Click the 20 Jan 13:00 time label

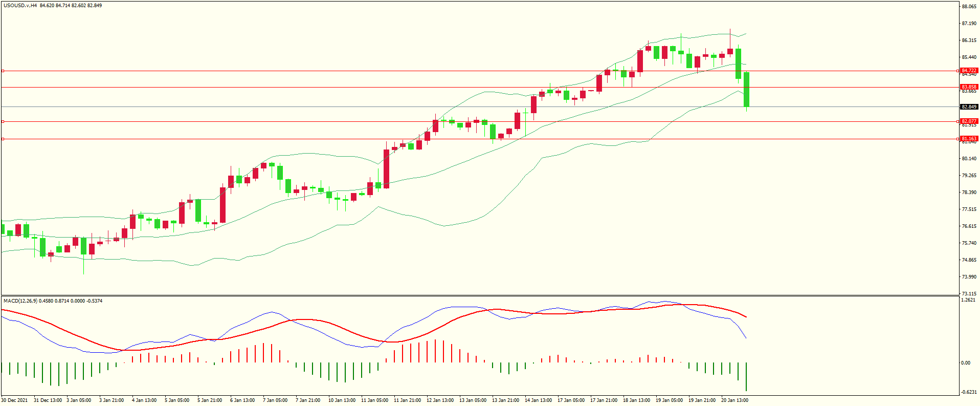pyautogui.click(x=735, y=400)
